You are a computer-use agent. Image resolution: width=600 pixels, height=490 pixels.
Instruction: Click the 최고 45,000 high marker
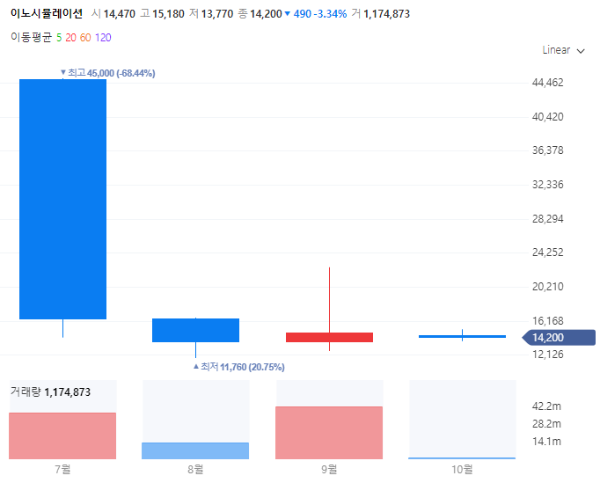pyautogui.click(x=108, y=73)
